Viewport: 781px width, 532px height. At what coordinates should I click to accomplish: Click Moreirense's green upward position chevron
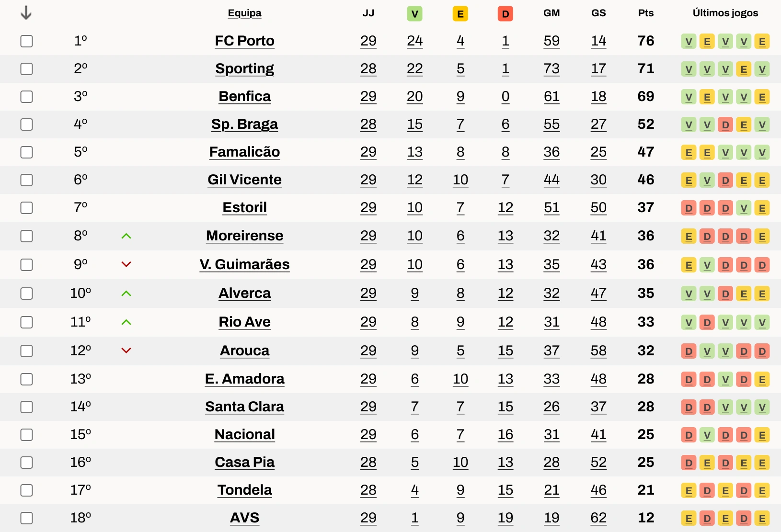point(126,236)
